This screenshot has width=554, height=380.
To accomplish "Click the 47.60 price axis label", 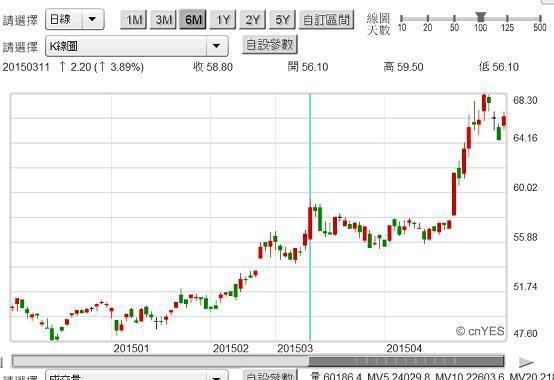I will (525, 333).
